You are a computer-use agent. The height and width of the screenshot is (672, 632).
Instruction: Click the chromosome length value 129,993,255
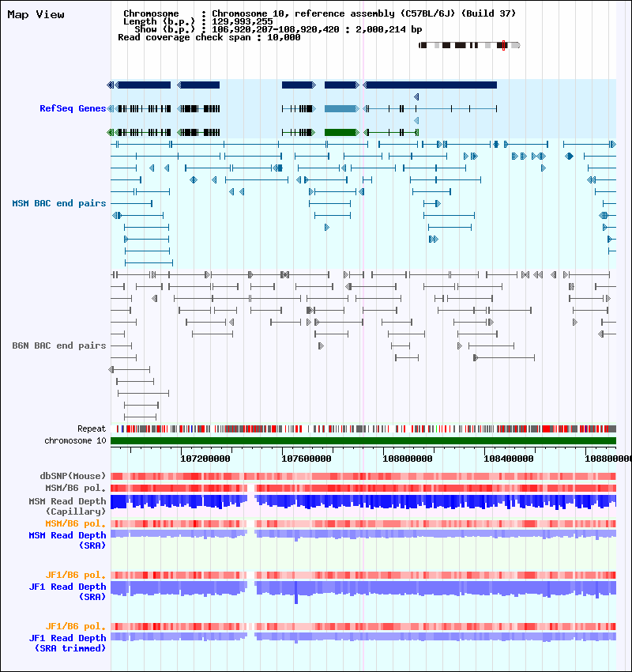(x=242, y=21)
